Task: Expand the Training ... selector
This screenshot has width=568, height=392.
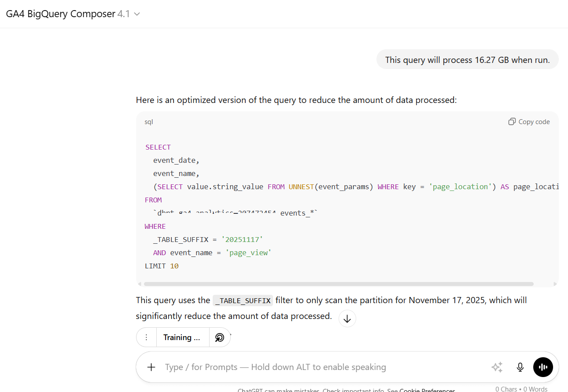Action: (x=182, y=337)
